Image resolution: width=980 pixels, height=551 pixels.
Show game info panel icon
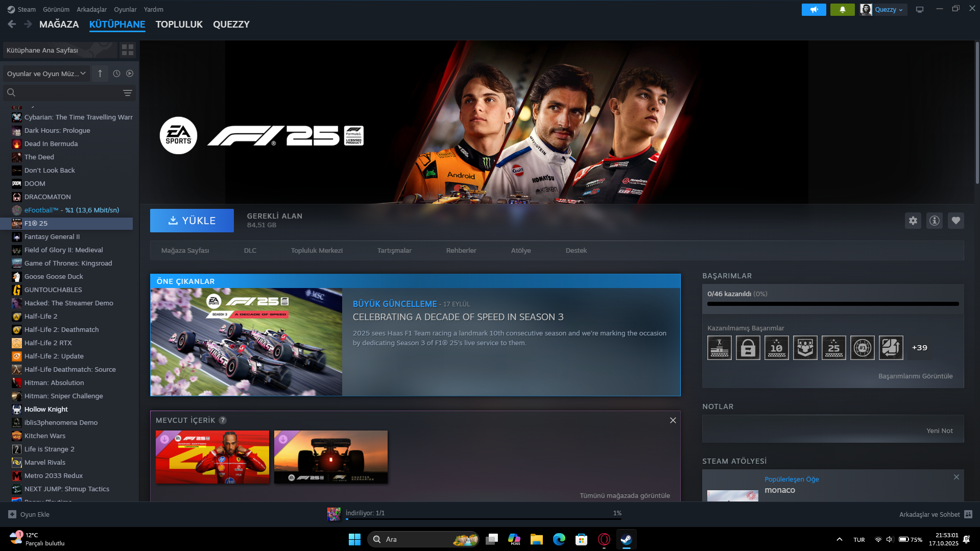coord(935,221)
